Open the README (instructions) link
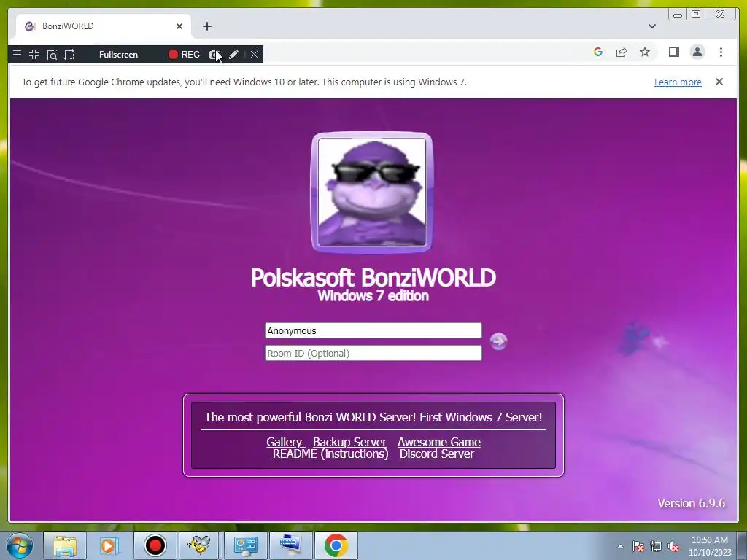The height and width of the screenshot is (560, 747). [330, 454]
